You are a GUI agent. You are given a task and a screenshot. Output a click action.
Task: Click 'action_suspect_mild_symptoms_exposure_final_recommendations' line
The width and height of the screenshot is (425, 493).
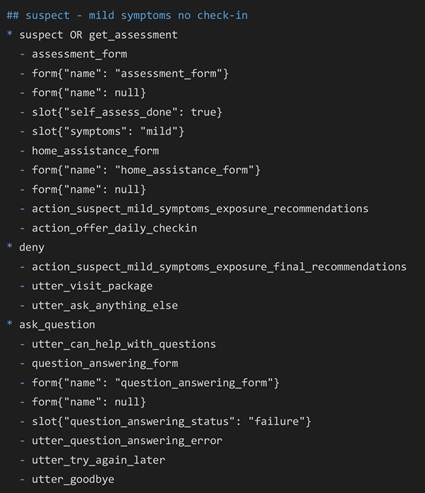point(213,267)
